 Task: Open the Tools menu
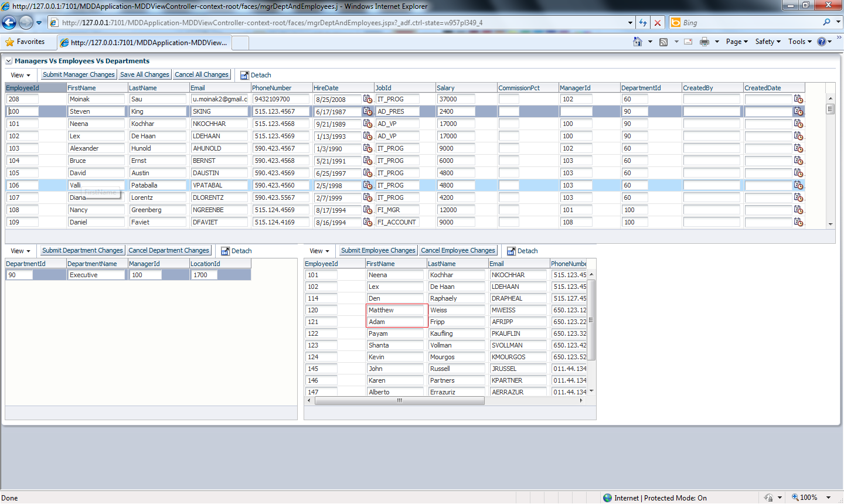[800, 42]
